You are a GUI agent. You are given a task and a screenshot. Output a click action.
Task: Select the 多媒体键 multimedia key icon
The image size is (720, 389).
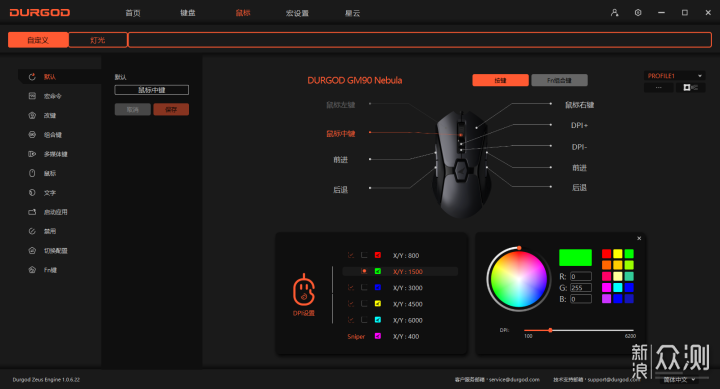point(32,154)
